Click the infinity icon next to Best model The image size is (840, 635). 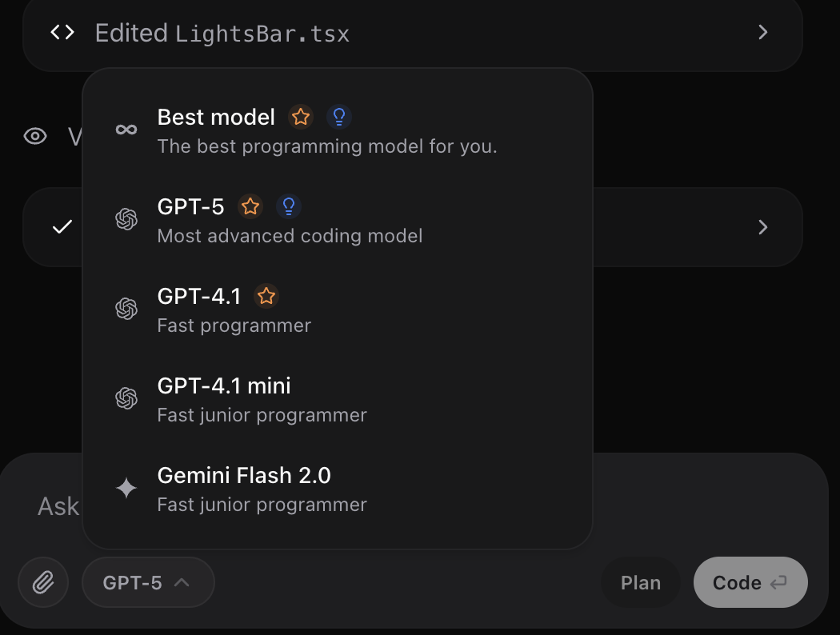(126, 128)
